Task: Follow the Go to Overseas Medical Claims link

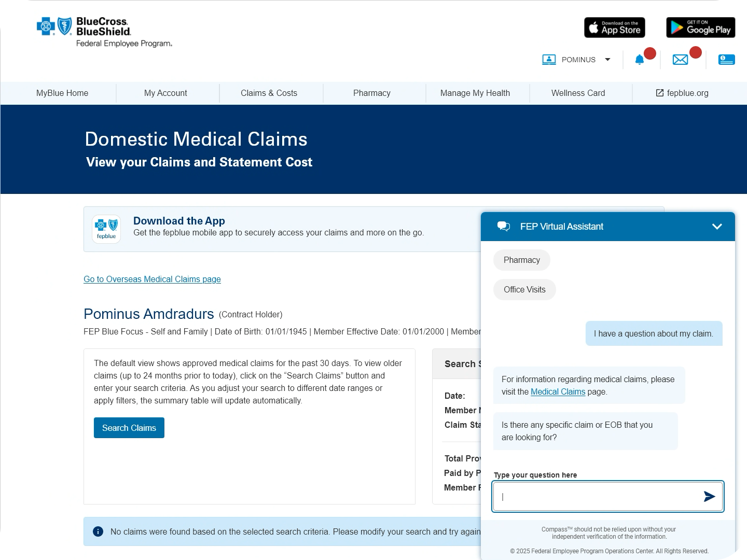Action: [x=152, y=279]
